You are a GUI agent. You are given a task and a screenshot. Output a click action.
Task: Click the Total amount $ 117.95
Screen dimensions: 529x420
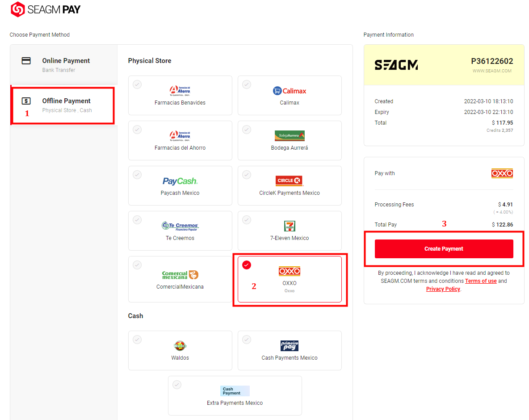pos(502,123)
